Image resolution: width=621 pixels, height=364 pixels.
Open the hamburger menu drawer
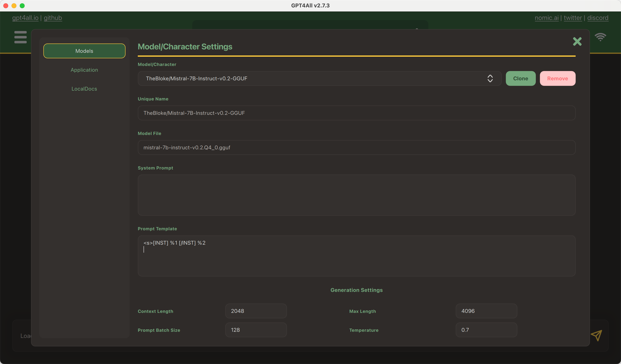(x=21, y=37)
